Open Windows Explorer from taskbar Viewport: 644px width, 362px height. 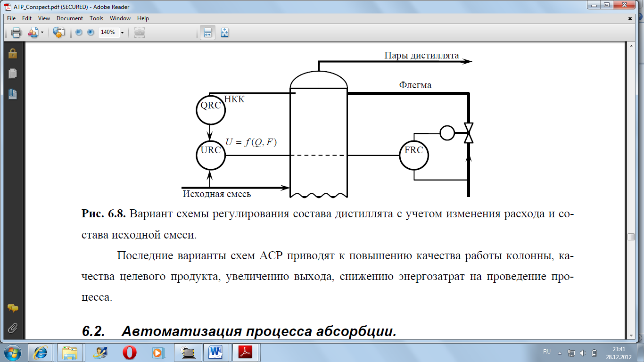point(70,352)
